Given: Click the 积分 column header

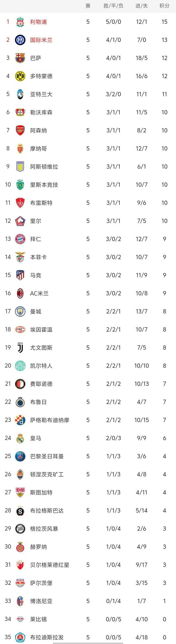Looking at the screenshot, I should click(x=164, y=6).
